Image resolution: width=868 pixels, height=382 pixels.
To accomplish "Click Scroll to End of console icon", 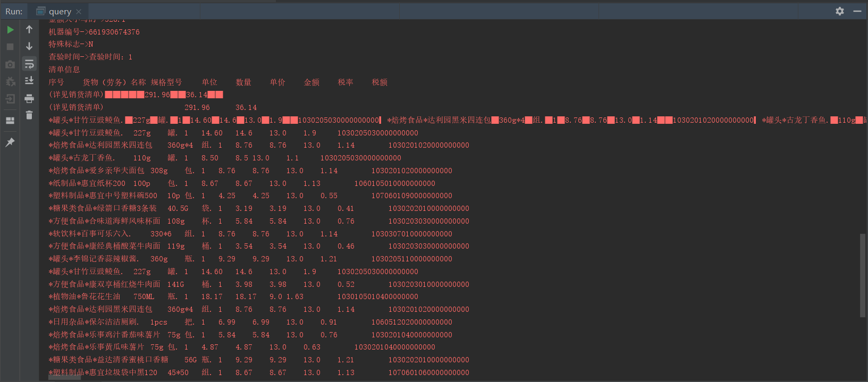I will pyautogui.click(x=29, y=81).
